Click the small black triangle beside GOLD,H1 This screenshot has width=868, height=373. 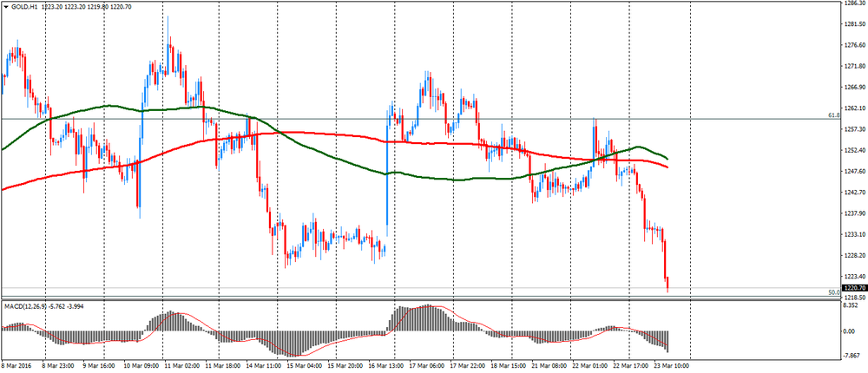5,7
